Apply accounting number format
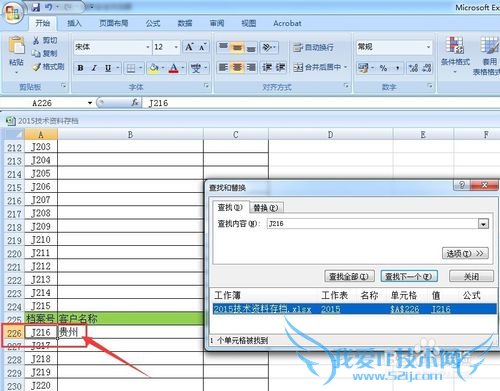The image size is (500, 391). (363, 68)
